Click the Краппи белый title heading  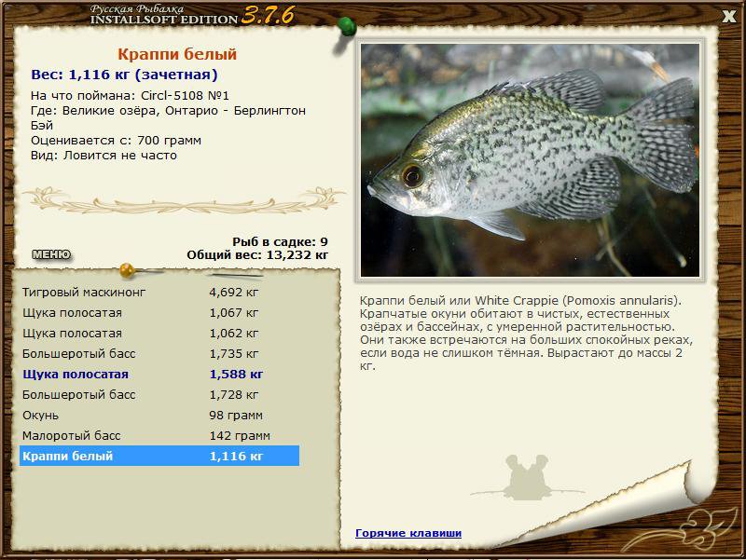click(x=177, y=54)
